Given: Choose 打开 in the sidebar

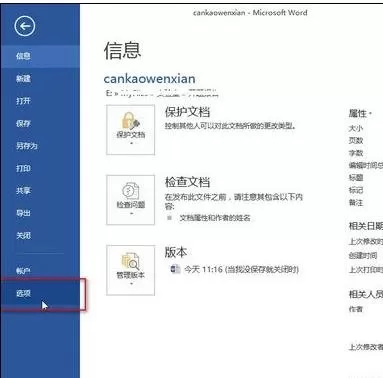Looking at the screenshot, I should [40, 101].
